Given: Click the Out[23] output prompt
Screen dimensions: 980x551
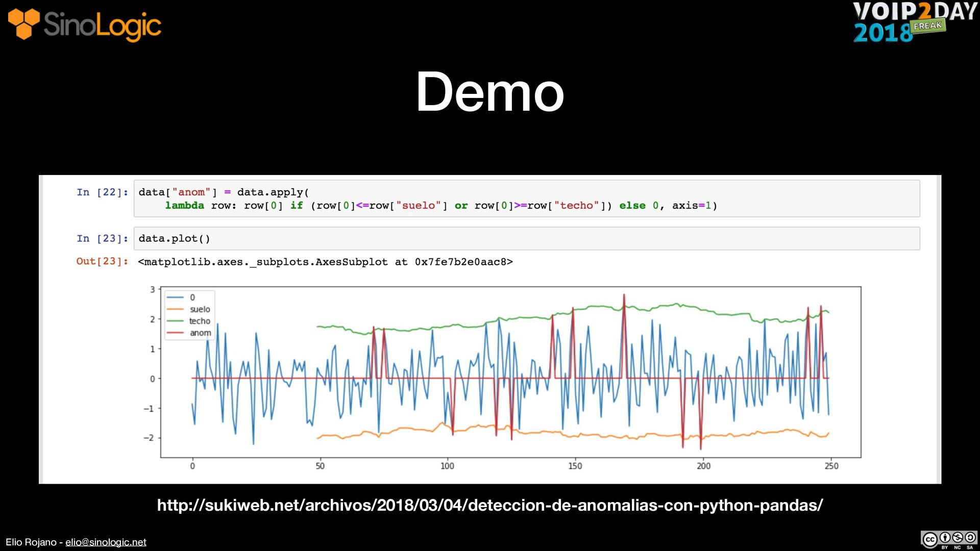Looking at the screenshot, I should (x=102, y=261).
